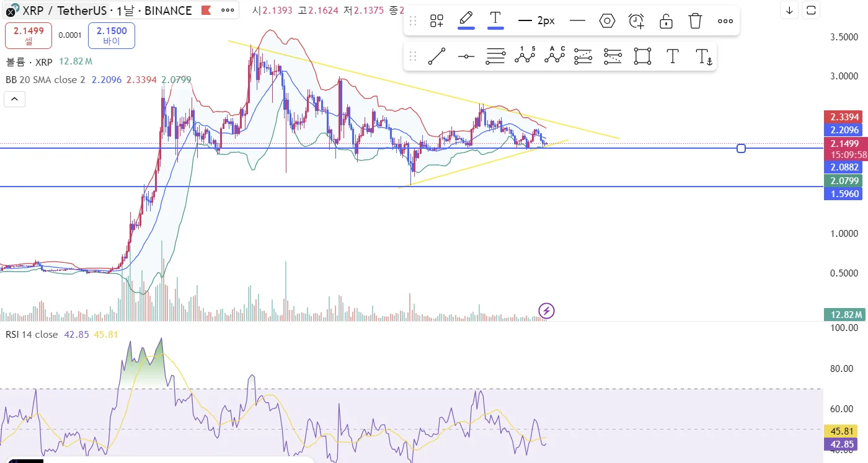The width and height of the screenshot is (868, 463).
Task: Open the drawing templates icon
Action: pyautogui.click(x=437, y=21)
